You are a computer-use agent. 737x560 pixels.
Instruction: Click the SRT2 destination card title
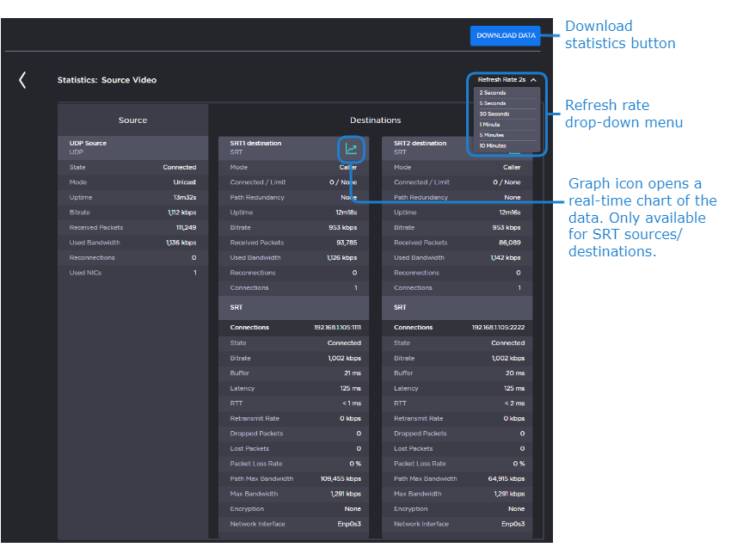coord(420,144)
